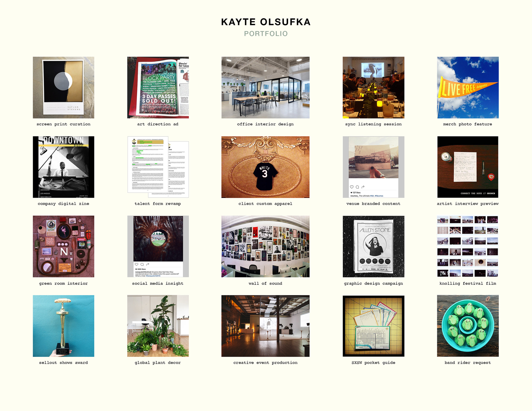Click the share arrow in Neumos post

pyautogui.click(x=363, y=187)
